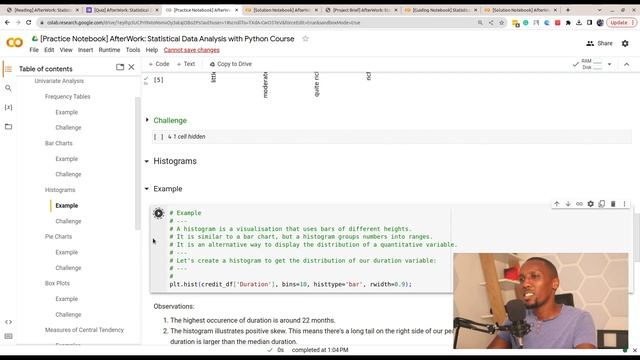Delete the cell with trash icon
Image resolution: width=640 pixels, height=360 pixels.
pyautogui.click(x=613, y=204)
